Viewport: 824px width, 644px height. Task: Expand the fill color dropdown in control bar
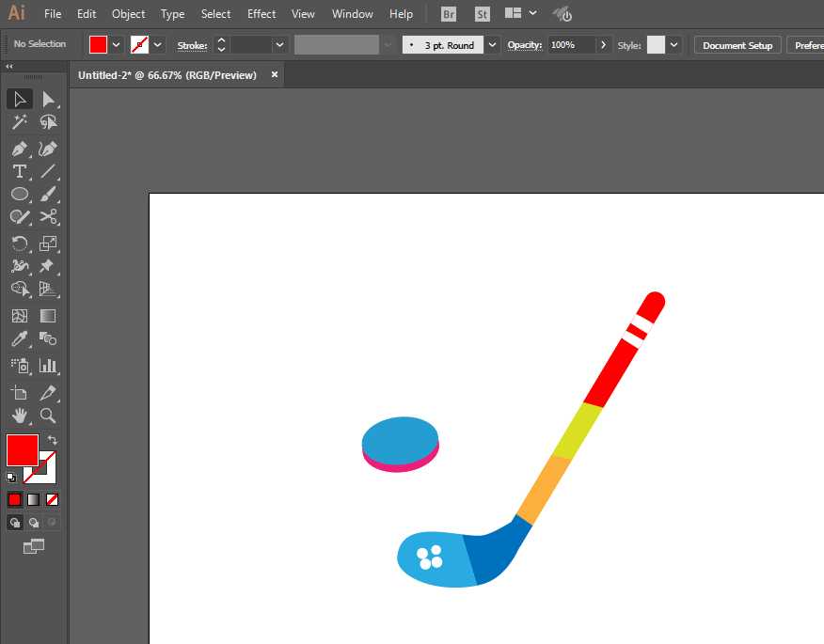(117, 45)
